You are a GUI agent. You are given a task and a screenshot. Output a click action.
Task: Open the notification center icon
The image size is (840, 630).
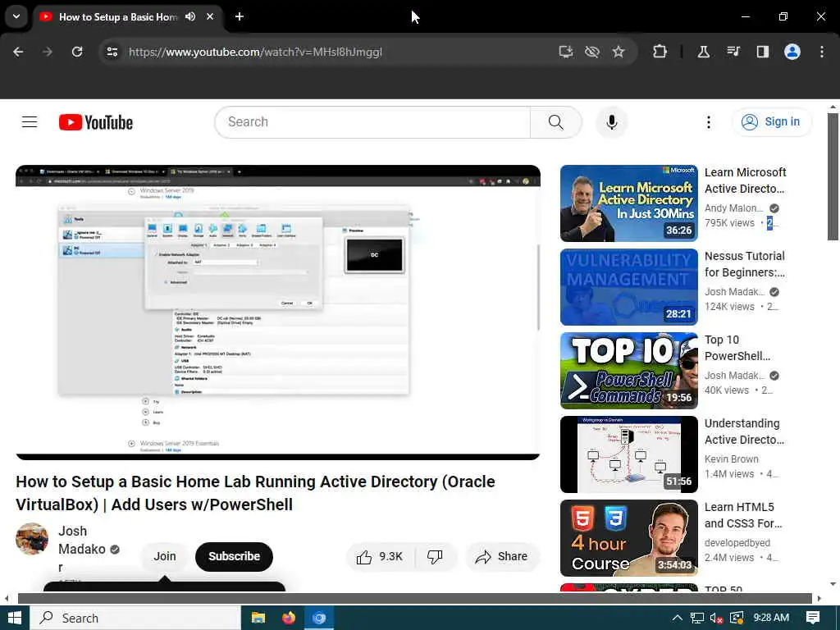(813, 619)
